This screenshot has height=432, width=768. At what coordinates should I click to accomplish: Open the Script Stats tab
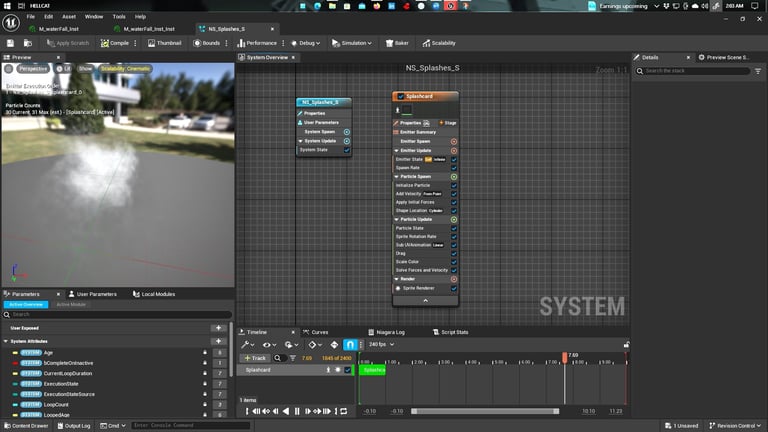point(451,332)
